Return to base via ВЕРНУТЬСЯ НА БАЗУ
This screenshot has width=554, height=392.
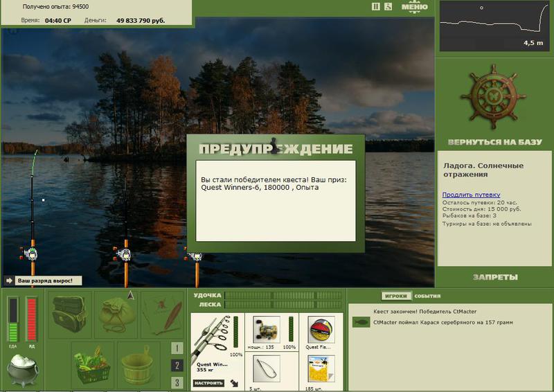(x=494, y=142)
